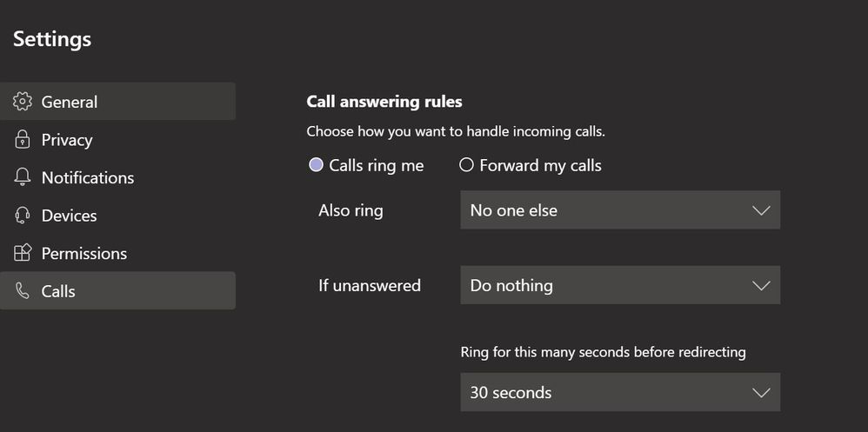This screenshot has height=432, width=868.
Task: Open the Devices settings tab
Action: pyautogui.click(x=70, y=216)
